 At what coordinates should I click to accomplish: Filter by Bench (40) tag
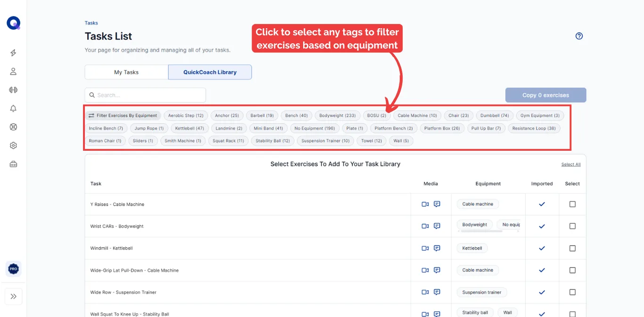(x=297, y=115)
